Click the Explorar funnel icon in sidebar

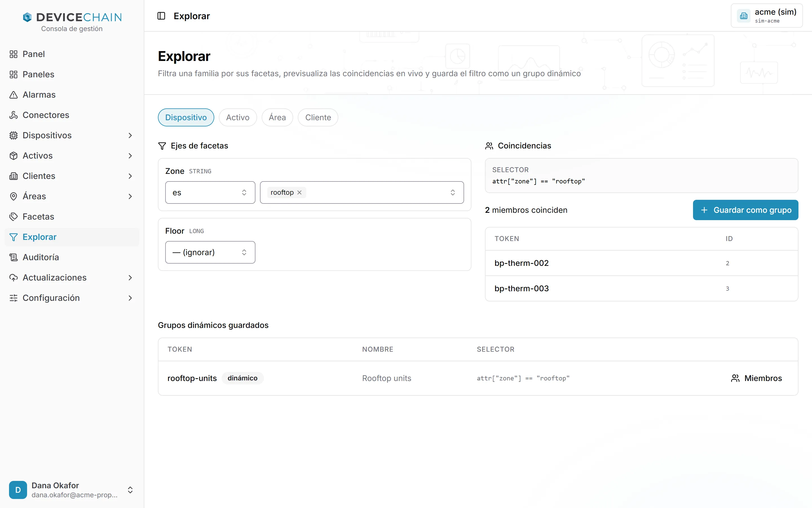tap(14, 237)
